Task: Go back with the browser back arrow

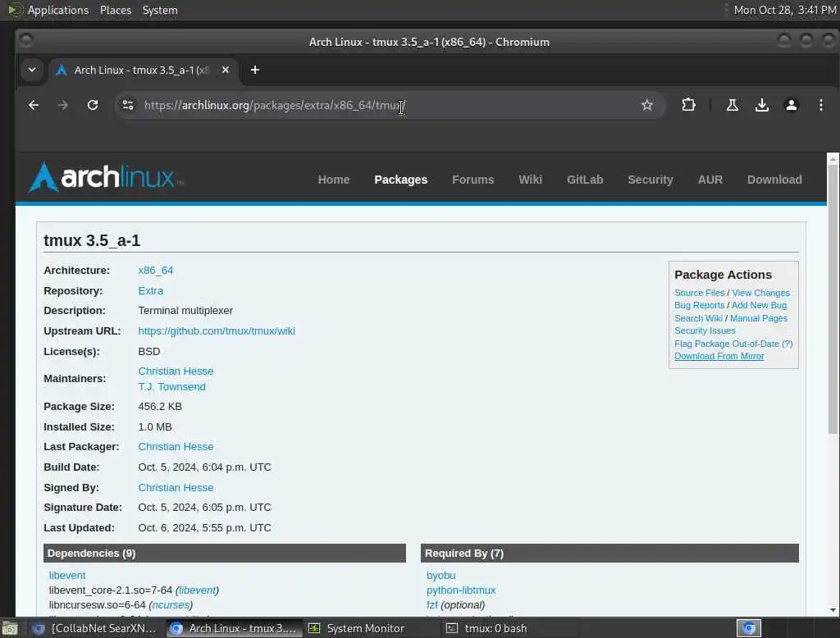Action: point(33,105)
